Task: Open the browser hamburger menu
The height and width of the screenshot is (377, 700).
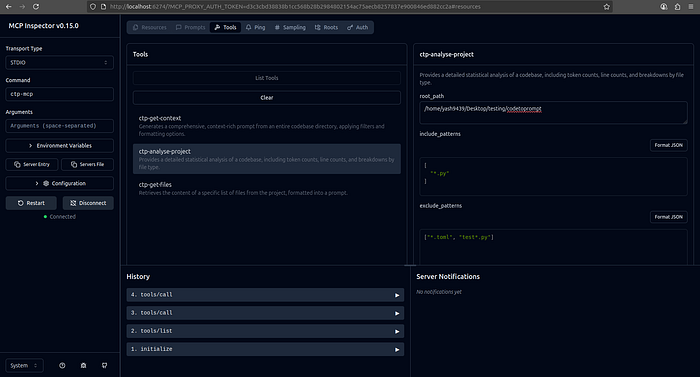Action: 691,7
